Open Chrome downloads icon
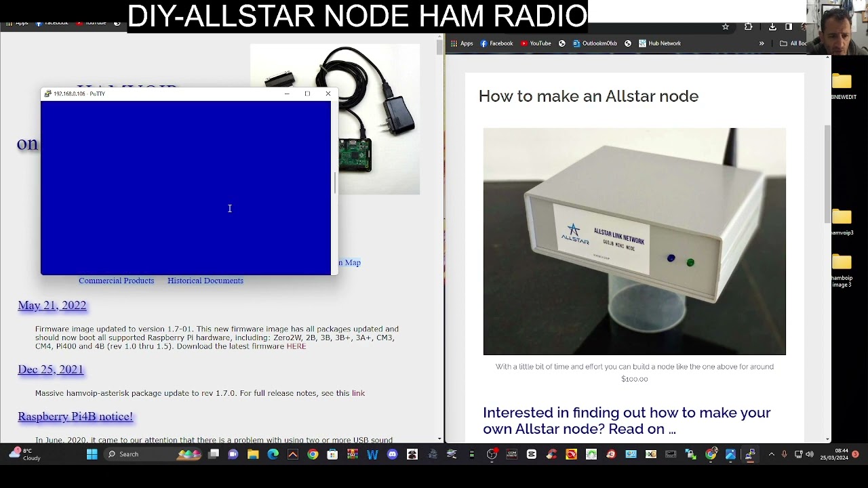The image size is (868, 488). pyautogui.click(x=772, y=26)
